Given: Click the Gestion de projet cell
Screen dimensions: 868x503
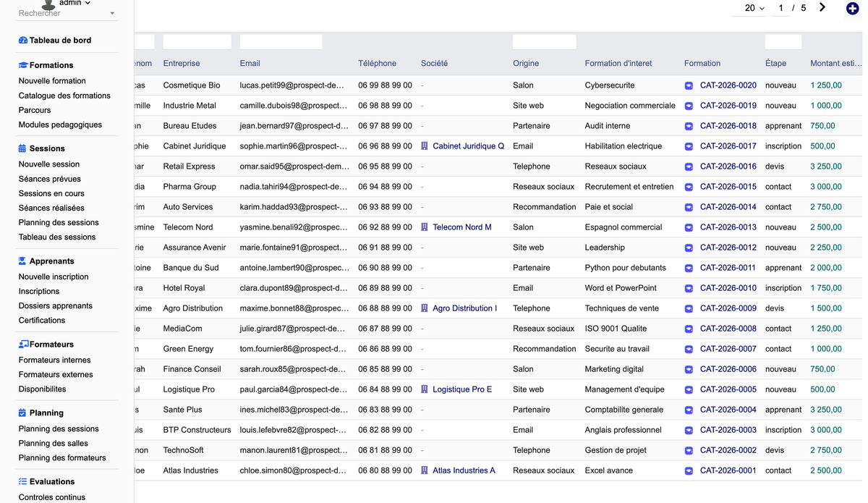Looking at the screenshot, I should pos(616,450).
